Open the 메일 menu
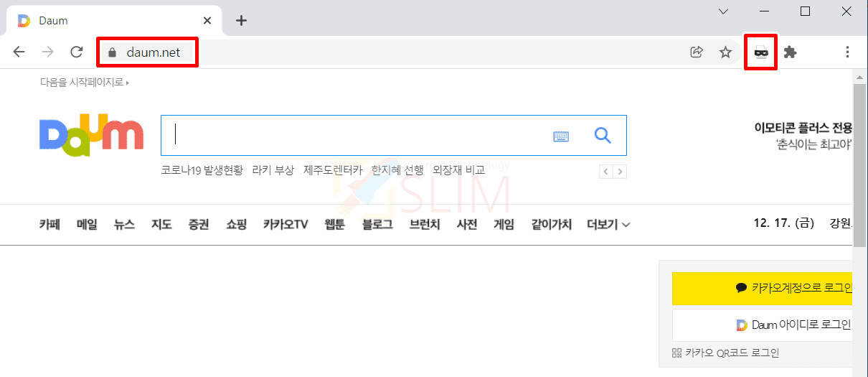 (87, 224)
